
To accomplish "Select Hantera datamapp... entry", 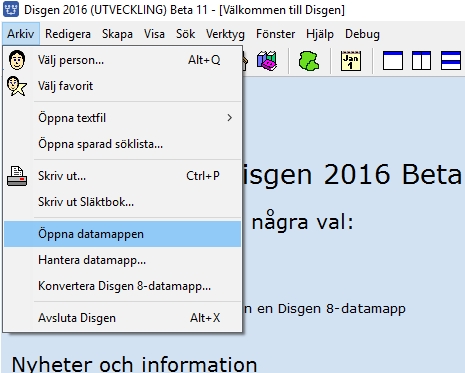I will click(x=122, y=260).
